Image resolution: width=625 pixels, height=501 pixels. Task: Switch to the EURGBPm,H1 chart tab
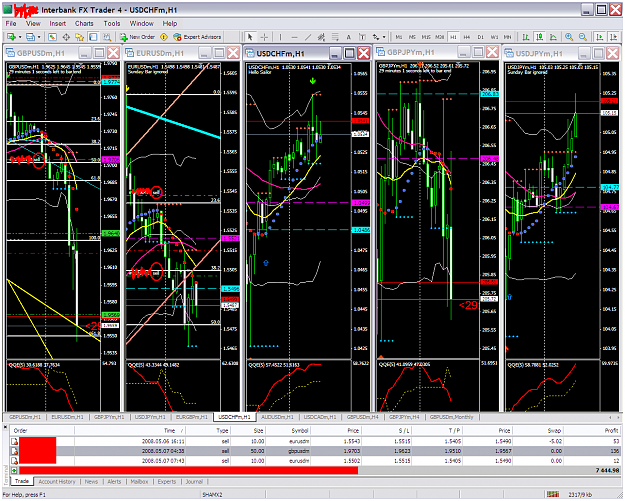[x=191, y=417]
